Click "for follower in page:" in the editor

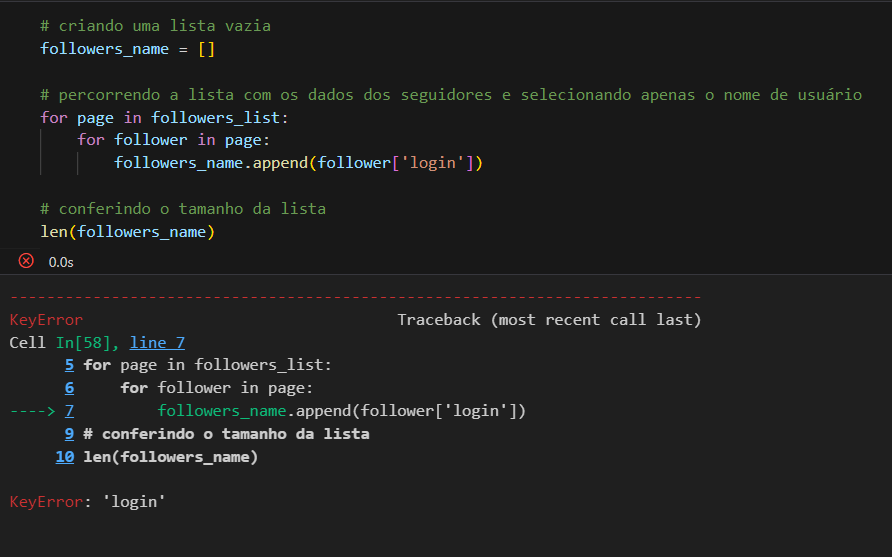pyautogui.click(x=174, y=140)
